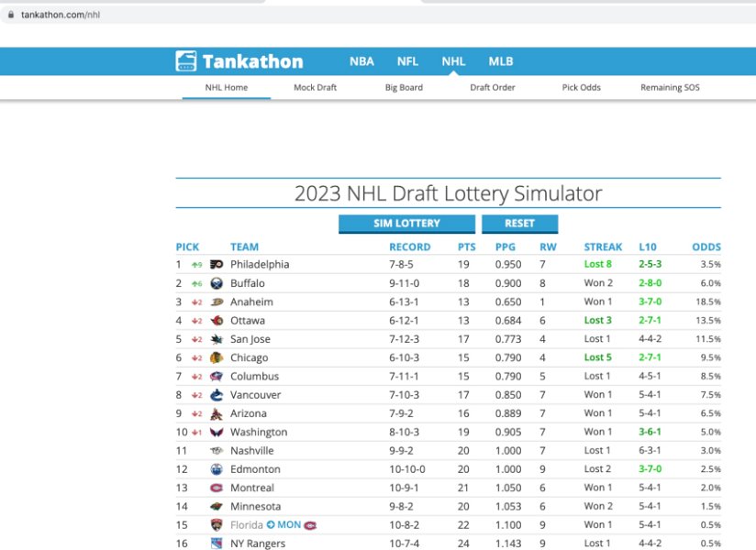
Task: Click the Montreal Canadiens logo in row 13
Action: click(x=217, y=488)
